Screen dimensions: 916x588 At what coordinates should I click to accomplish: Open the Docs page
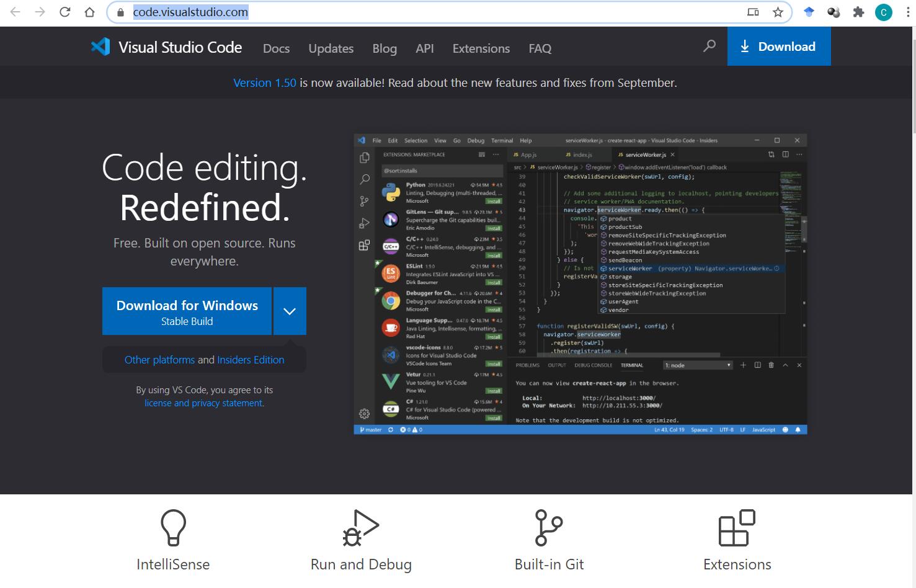point(275,48)
